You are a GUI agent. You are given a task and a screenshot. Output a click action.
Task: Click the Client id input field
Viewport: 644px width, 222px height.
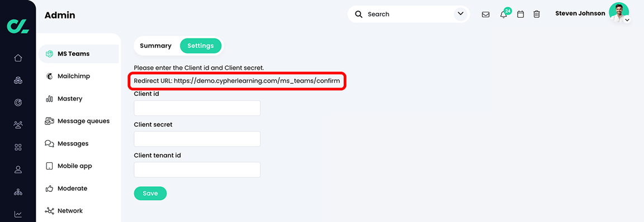tap(197, 108)
